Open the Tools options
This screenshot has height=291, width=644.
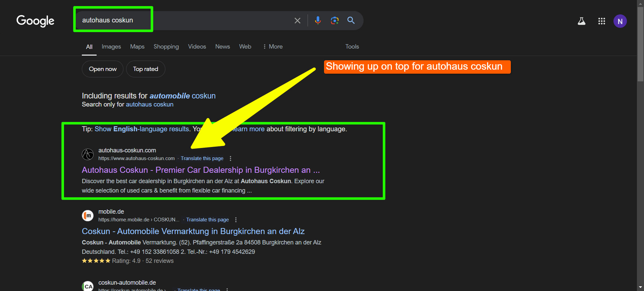352,47
